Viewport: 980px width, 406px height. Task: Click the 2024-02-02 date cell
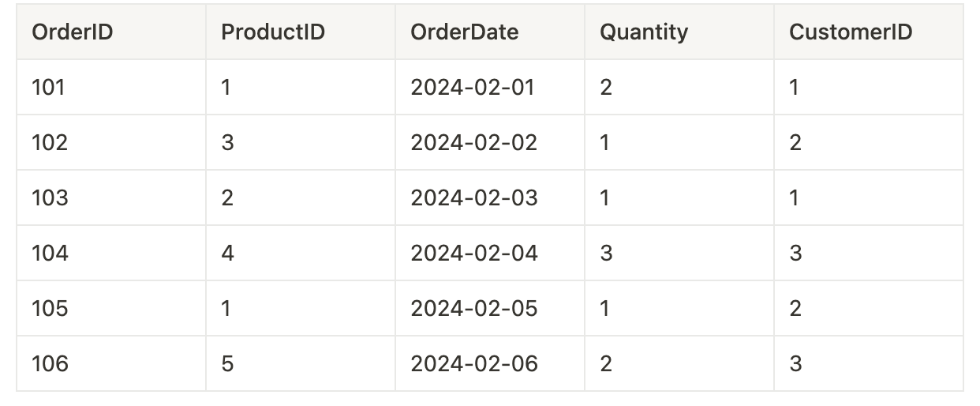coord(490,142)
